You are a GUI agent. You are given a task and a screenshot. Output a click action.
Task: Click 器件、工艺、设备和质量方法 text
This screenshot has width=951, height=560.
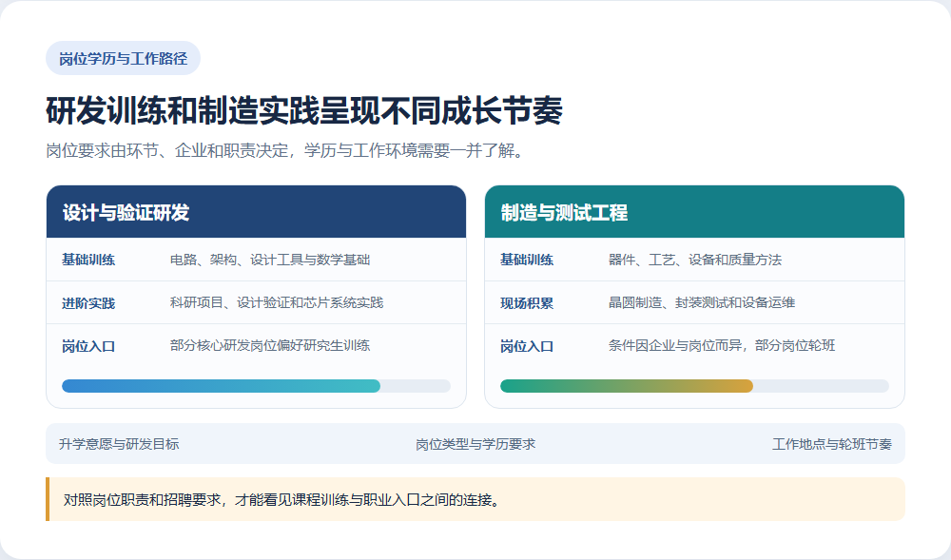695,260
